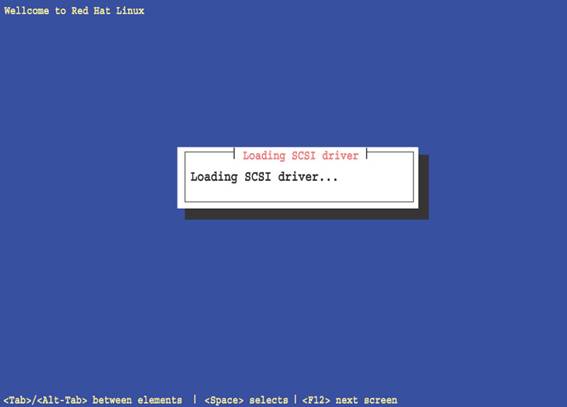The height and width of the screenshot is (407, 567).
Task: Click the '<Tab>/<Alt-Tab> between elements' hint
Action: click(93, 400)
